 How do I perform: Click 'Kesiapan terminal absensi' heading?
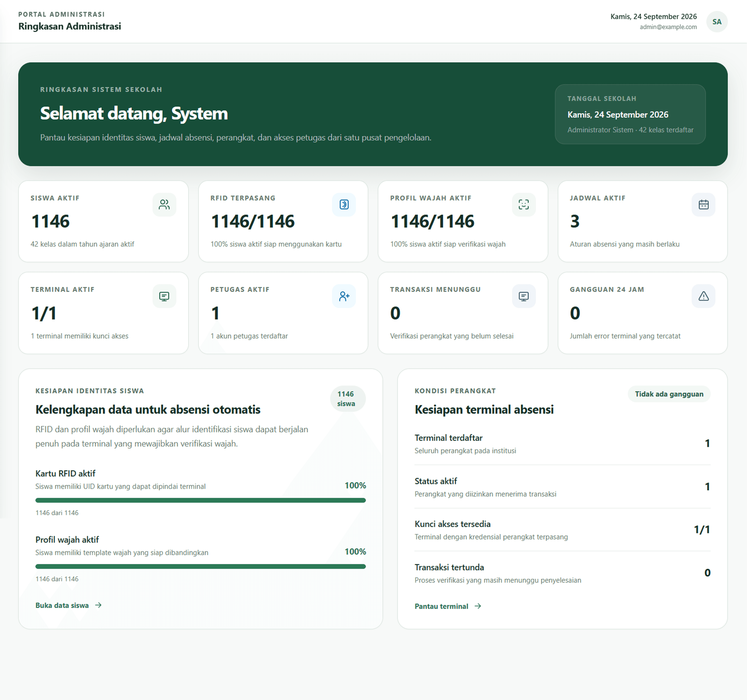tap(484, 409)
